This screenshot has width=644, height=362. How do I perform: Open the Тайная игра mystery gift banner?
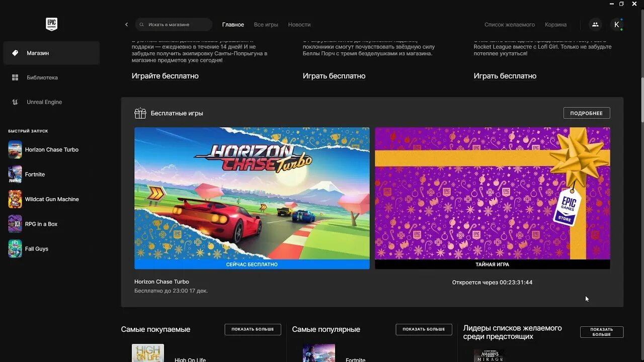[493, 194]
